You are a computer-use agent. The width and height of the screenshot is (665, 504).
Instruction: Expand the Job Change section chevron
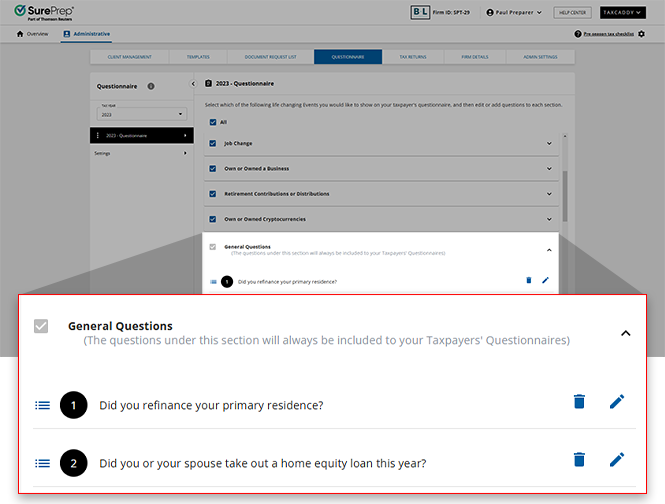pos(549,143)
